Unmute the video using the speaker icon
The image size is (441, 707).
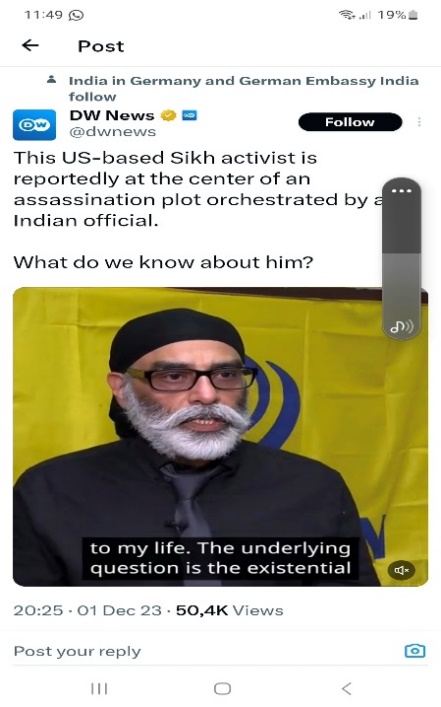[401, 570]
